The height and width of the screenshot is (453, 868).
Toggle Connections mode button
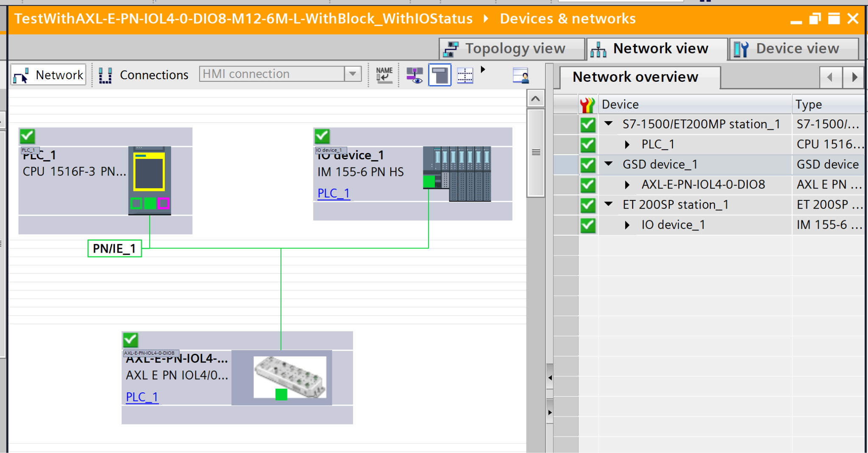[x=144, y=75]
